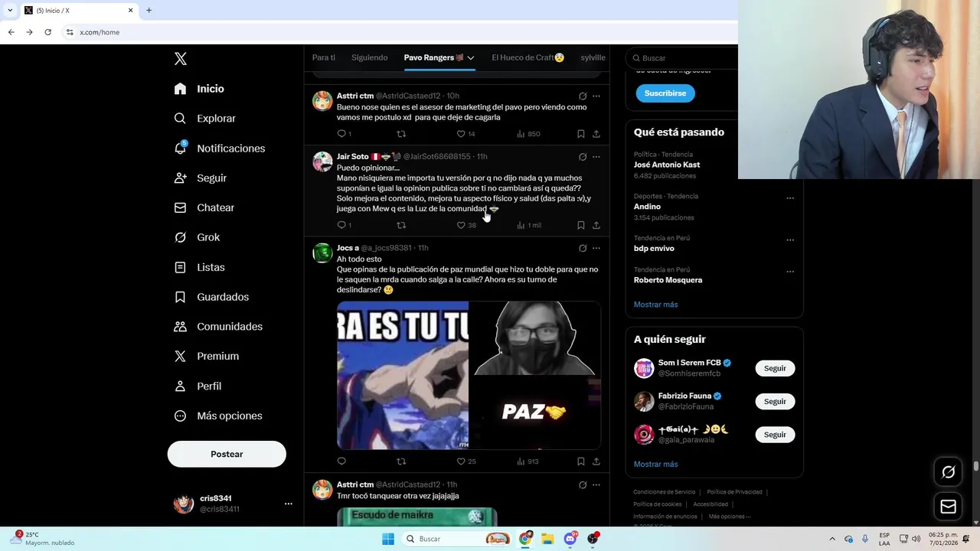Viewport: 980px width, 551px height.
Task: Like Jocs a post with 25 likes
Action: click(461, 461)
